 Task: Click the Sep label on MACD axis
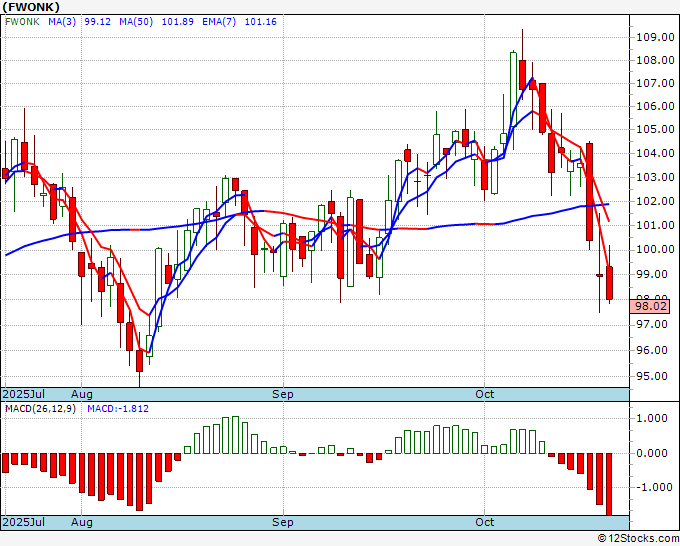pyautogui.click(x=283, y=522)
